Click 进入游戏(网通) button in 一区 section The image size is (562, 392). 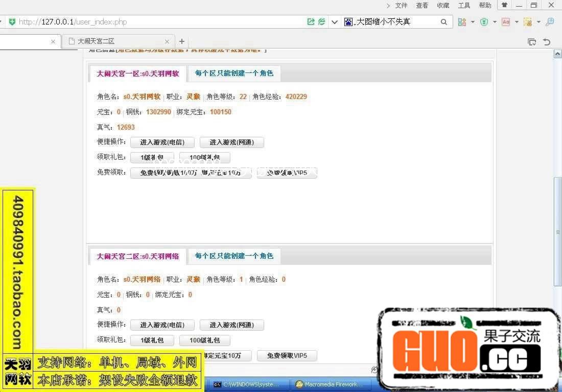tap(232, 142)
